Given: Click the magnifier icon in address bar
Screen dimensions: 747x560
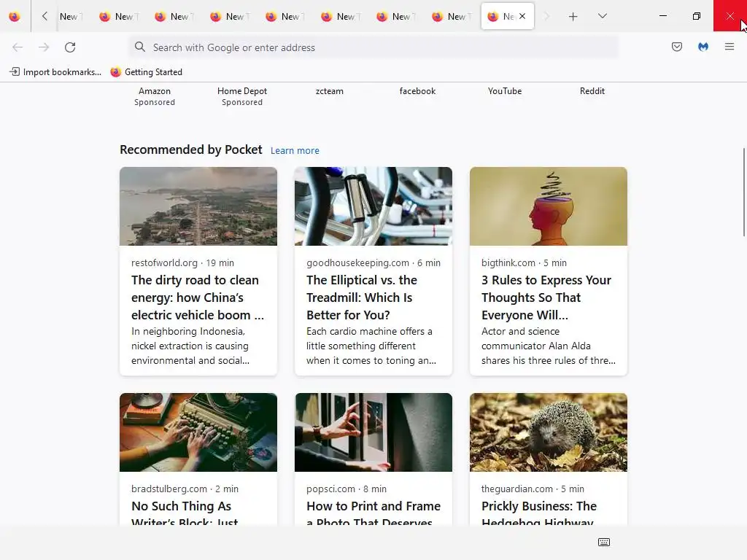Looking at the screenshot, I should pyautogui.click(x=139, y=47).
